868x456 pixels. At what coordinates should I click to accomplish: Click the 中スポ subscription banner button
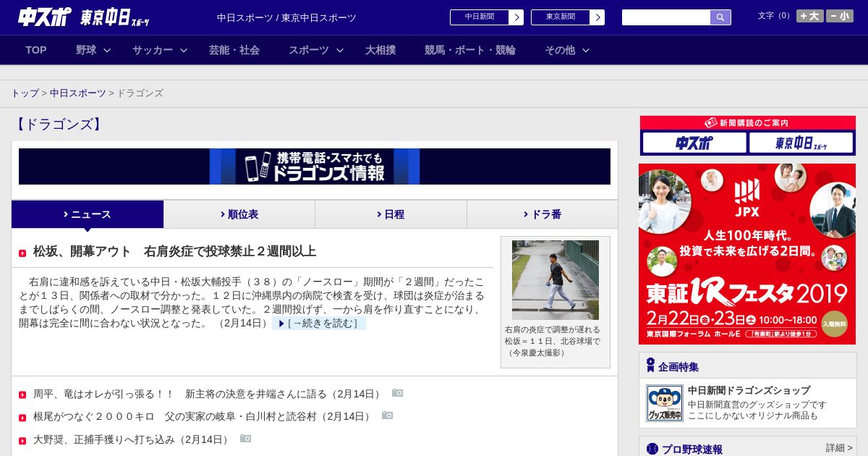point(694,143)
